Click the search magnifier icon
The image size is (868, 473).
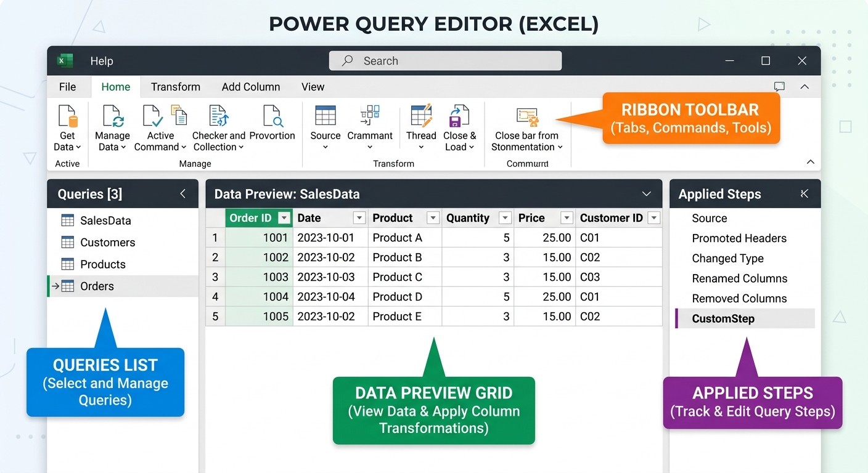click(348, 60)
